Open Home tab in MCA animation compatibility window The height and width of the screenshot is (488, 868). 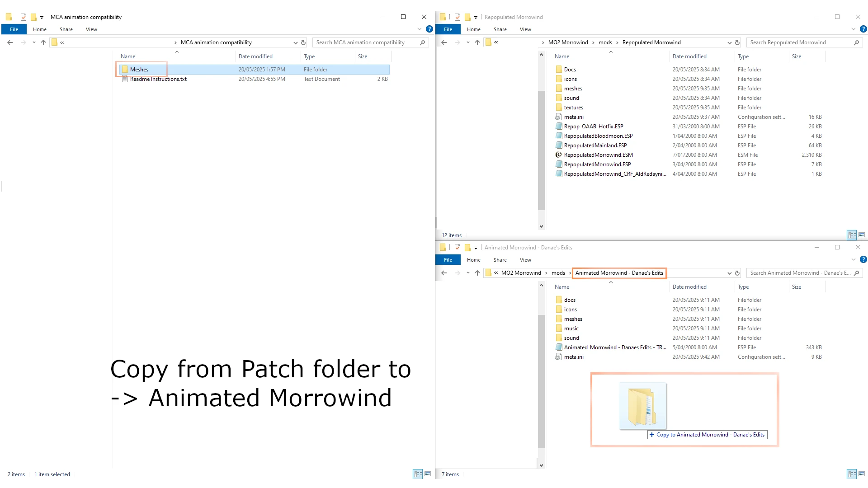pyautogui.click(x=40, y=29)
